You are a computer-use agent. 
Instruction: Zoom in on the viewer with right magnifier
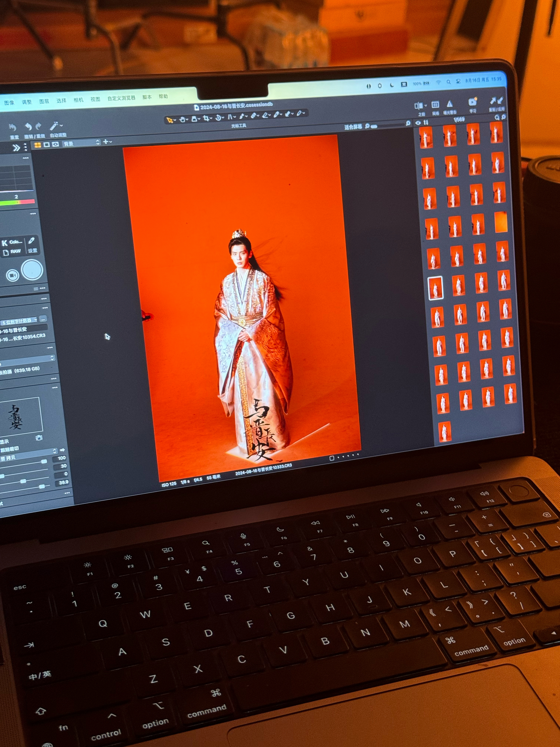[408, 124]
